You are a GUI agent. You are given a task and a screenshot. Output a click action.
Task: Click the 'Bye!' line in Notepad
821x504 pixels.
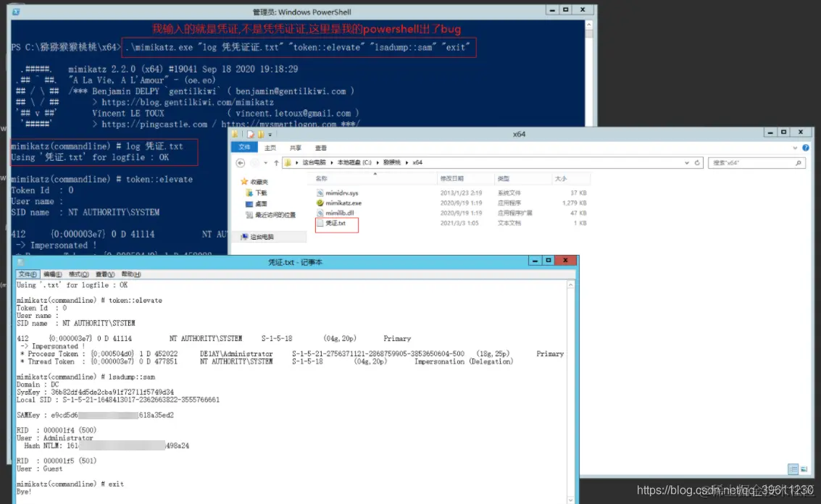pos(24,492)
